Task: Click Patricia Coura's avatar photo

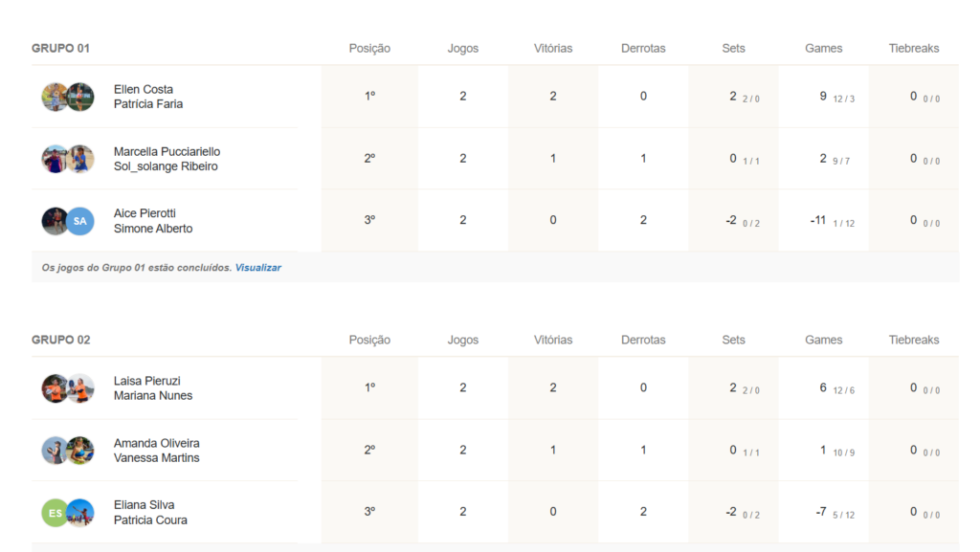Action: point(80,513)
